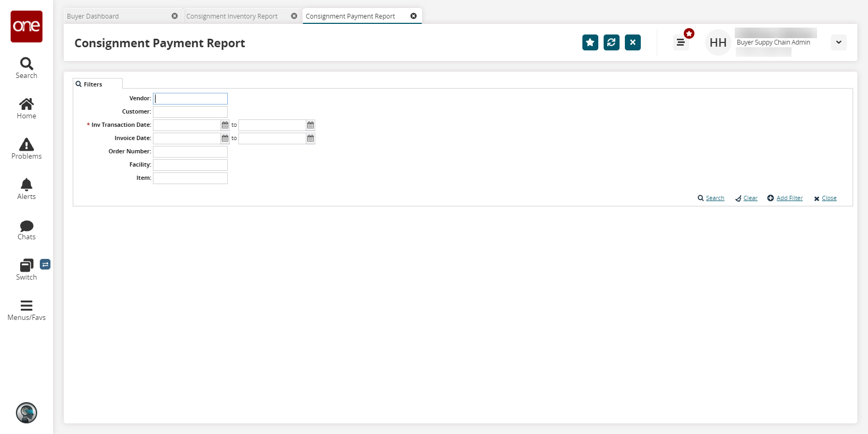The width and height of the screenshot is (868, 434).
Task: Click the Buyer Suppy Chain Admin role text
Action: tap(774, 42)
